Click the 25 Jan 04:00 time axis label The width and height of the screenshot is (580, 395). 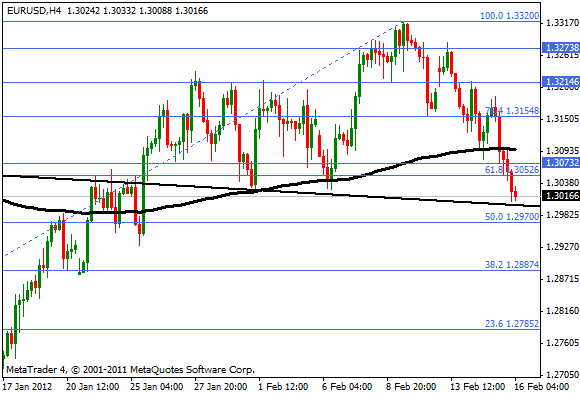pyautogui.click(x=156, y=387)
